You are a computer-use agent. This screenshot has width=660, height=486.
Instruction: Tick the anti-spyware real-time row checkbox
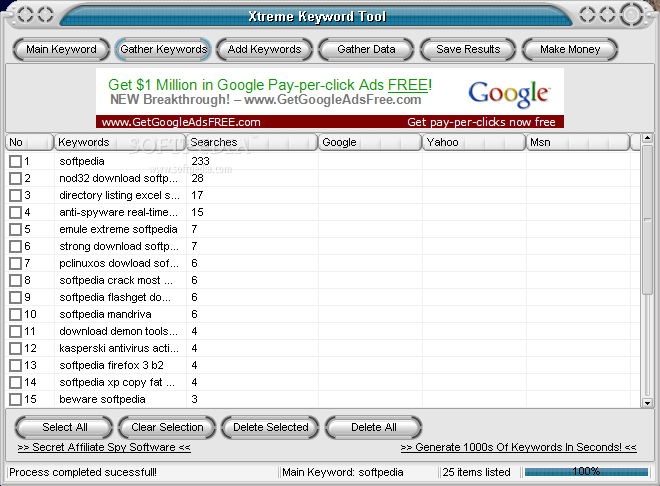click(16, 212)
